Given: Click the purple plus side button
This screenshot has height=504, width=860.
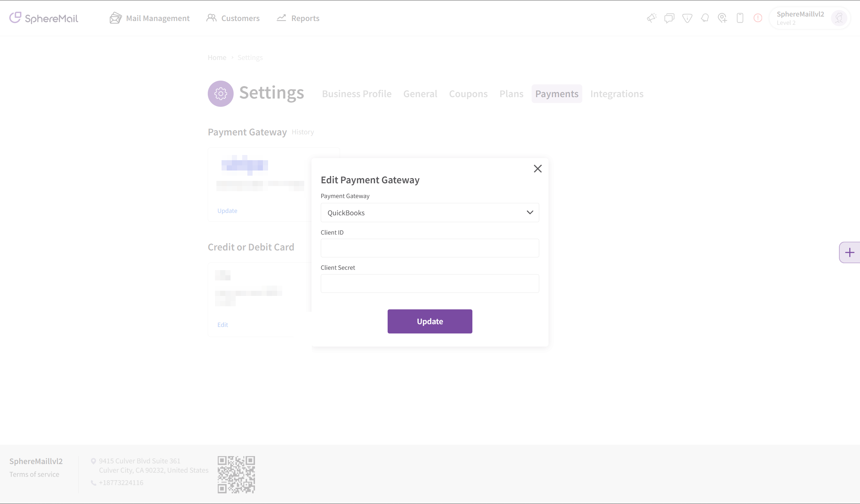Looking at the screenshot, I should (850, 253).
